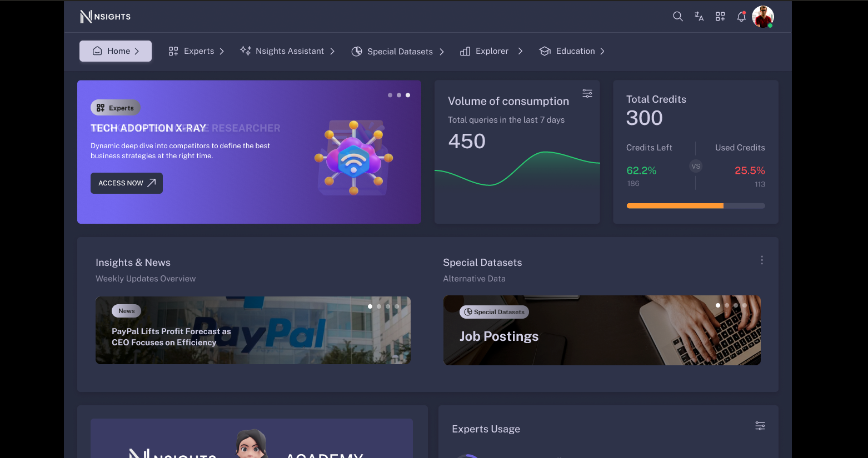Screen dimensions: 868x458
Task: Open the apps grid icon in header
Action: pyautogui.click(x=720, y=17)
